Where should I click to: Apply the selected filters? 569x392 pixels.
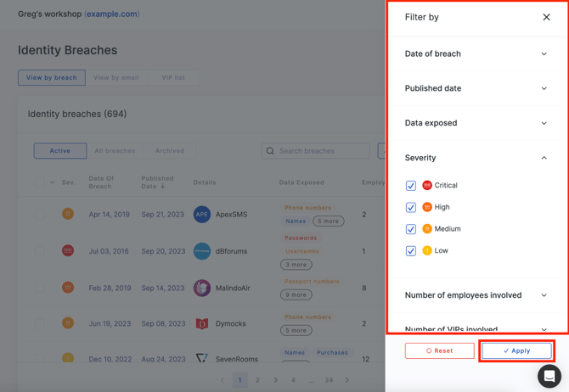pos(516,350)
